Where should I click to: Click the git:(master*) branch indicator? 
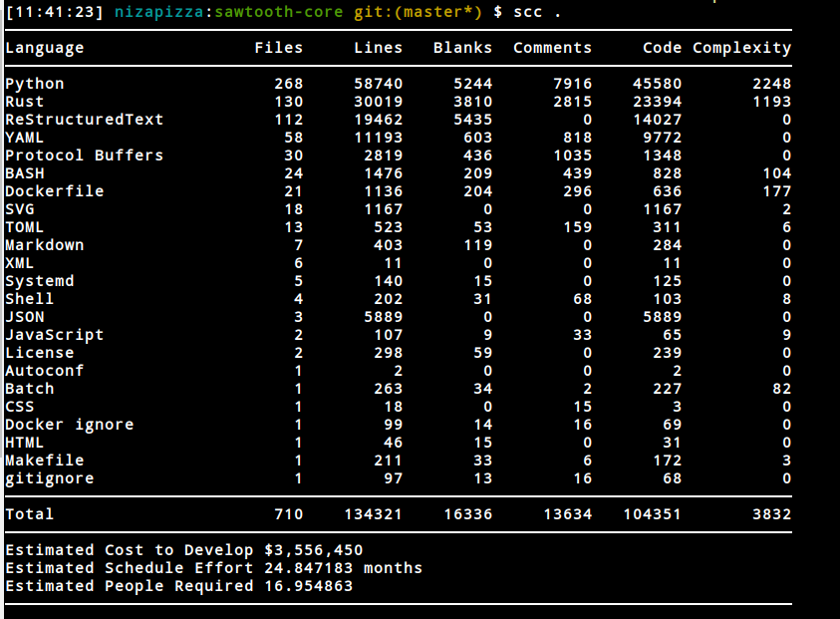(x=418, y=12)
